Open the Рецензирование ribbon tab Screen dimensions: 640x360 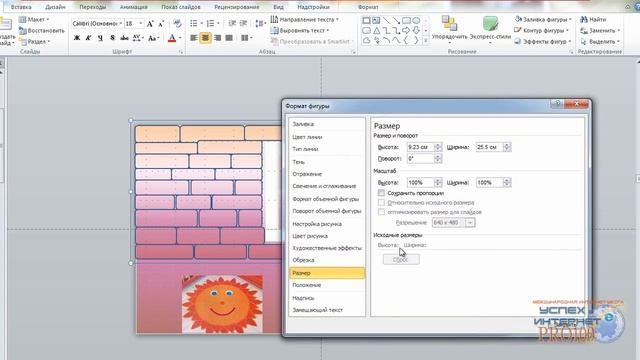(237, 7)
